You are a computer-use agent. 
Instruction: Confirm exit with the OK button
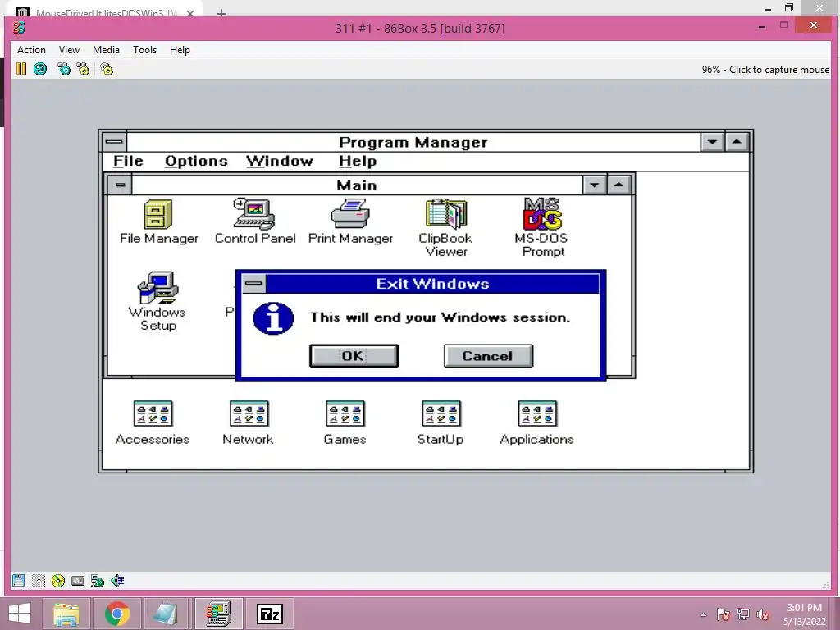(354, 356)
